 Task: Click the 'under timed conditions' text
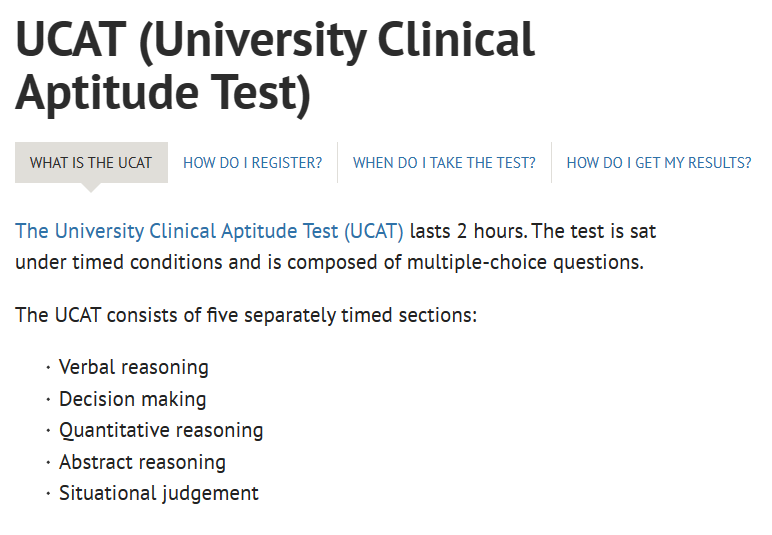click(119, 262)
